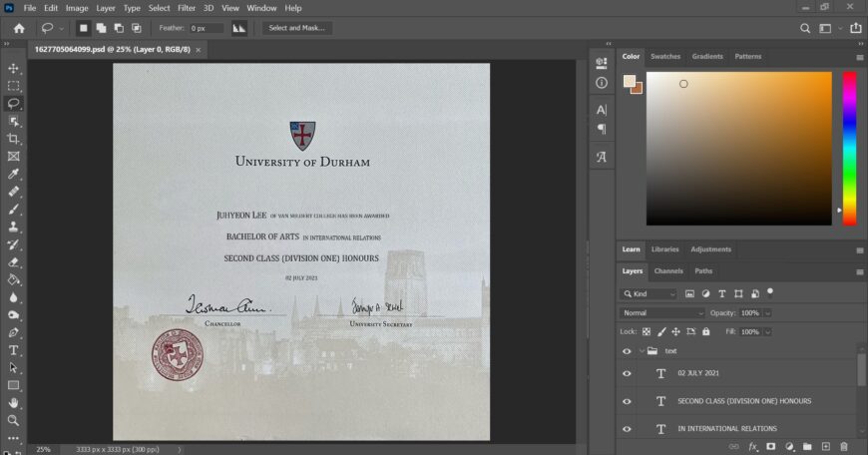Click the Share icon at top right
This screenshot has height=455, width=868.
tap(856, 28)
